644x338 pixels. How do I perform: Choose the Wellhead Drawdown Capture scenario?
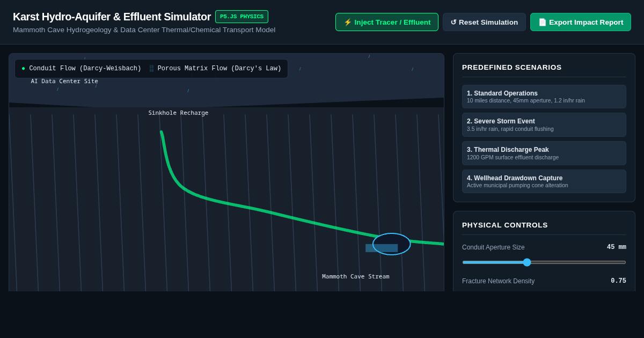click(x=544, y=181)
